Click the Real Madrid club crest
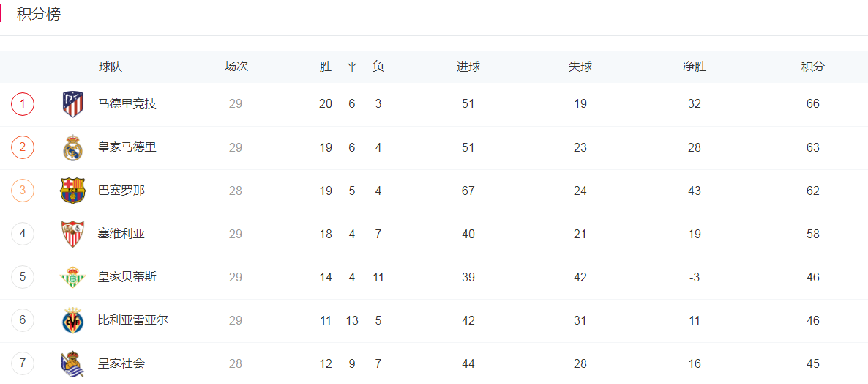This screenshot has width=868, height=384. point(72,147)
